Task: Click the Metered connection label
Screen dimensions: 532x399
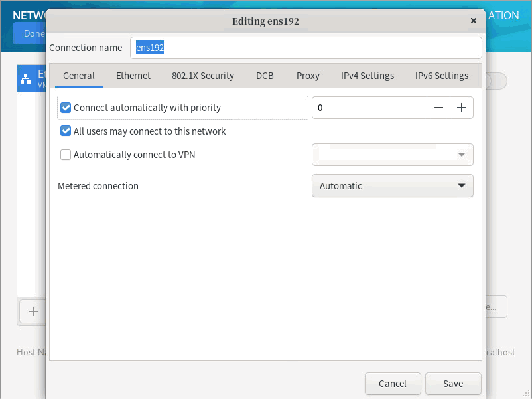Action: click(98, 186)
